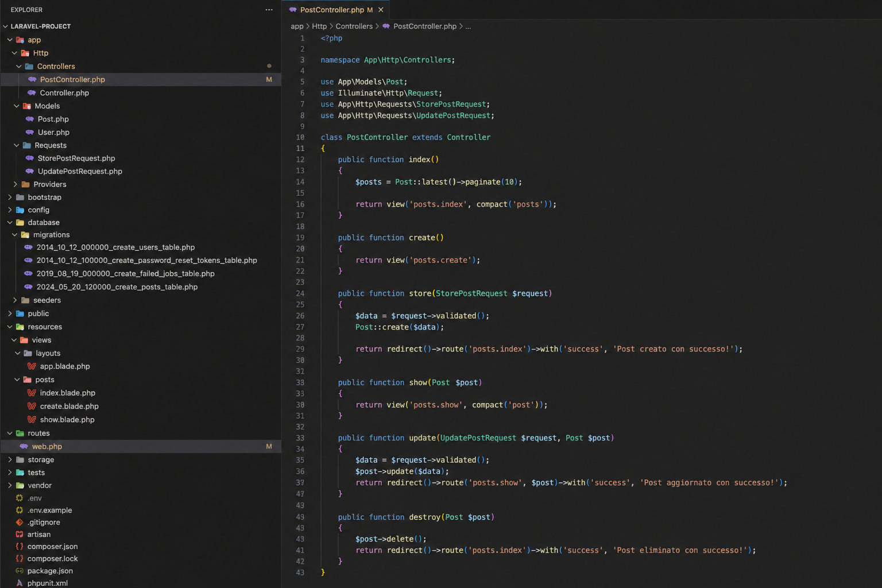Click the routes folder icon
Viewport: 882px width, 588px height.
coord(20,433)
